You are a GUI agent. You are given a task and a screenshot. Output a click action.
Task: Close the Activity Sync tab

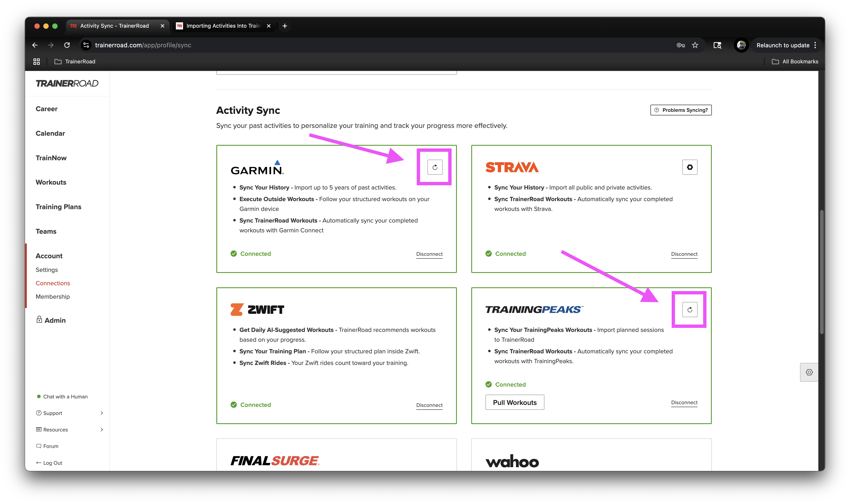(x=162, y=26)
